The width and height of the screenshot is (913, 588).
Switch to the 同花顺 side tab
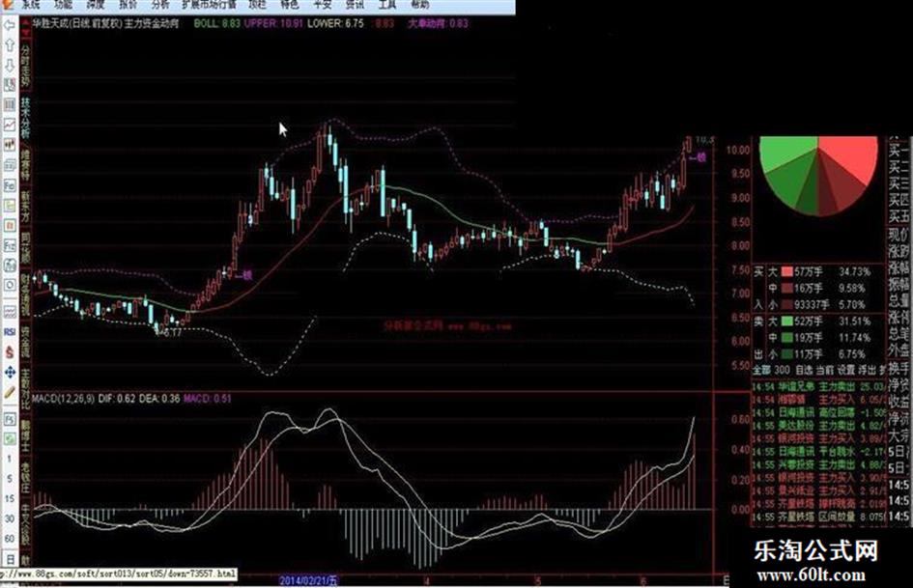[26, 247]
